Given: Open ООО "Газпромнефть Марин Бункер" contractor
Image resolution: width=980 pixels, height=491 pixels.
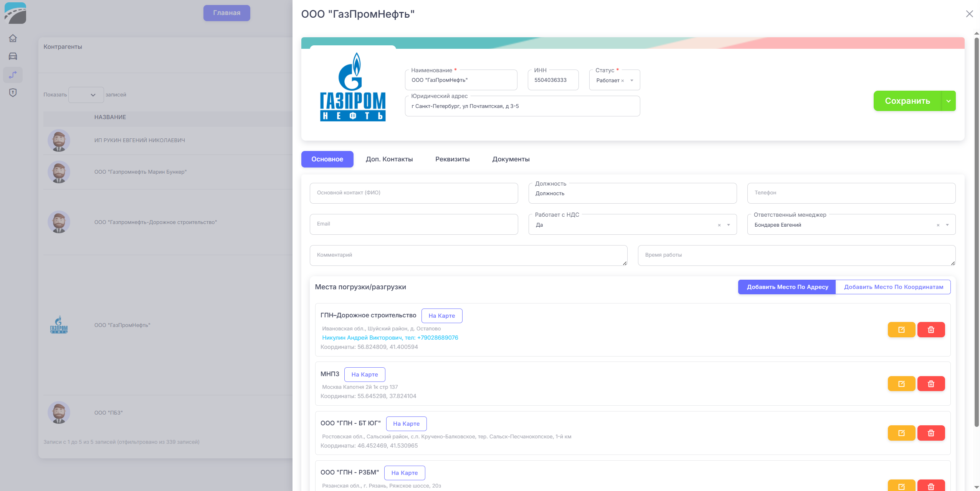Looking at the screenshot, I should [140, 172].
